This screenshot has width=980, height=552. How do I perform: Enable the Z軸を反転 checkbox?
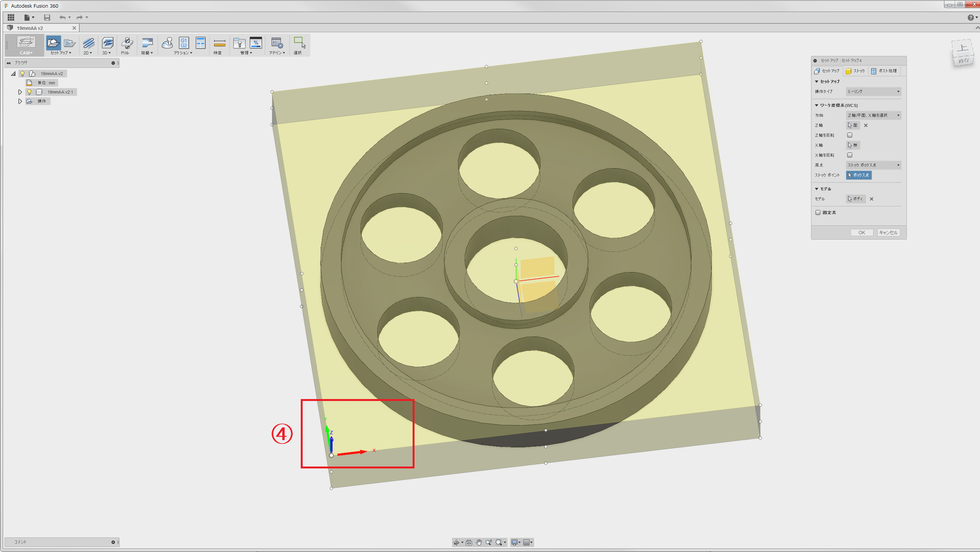tap(850, 135)
